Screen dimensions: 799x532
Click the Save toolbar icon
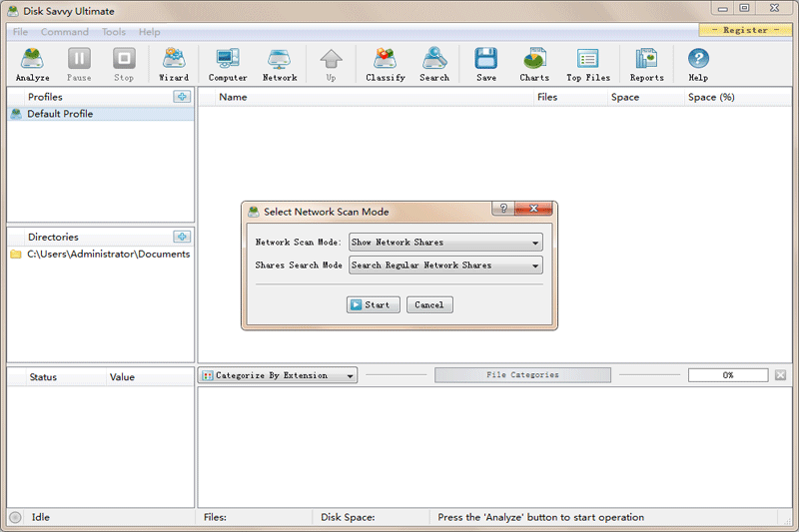click(x=486, y=64)
